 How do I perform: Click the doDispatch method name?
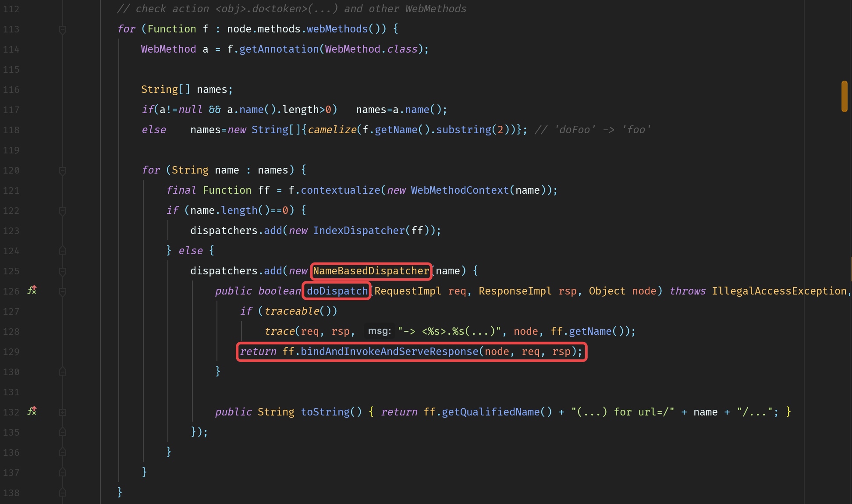coord(337,291)
